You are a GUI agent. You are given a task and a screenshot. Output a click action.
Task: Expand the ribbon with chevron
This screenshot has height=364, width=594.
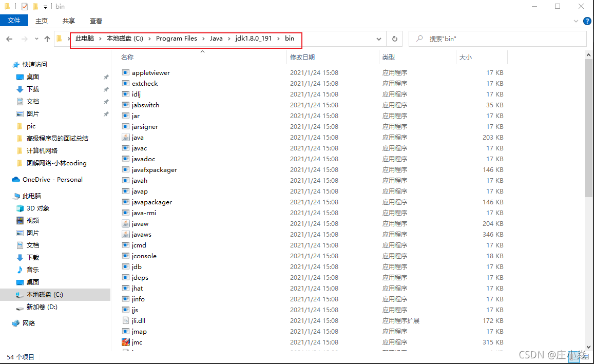(x=576, y=21)
